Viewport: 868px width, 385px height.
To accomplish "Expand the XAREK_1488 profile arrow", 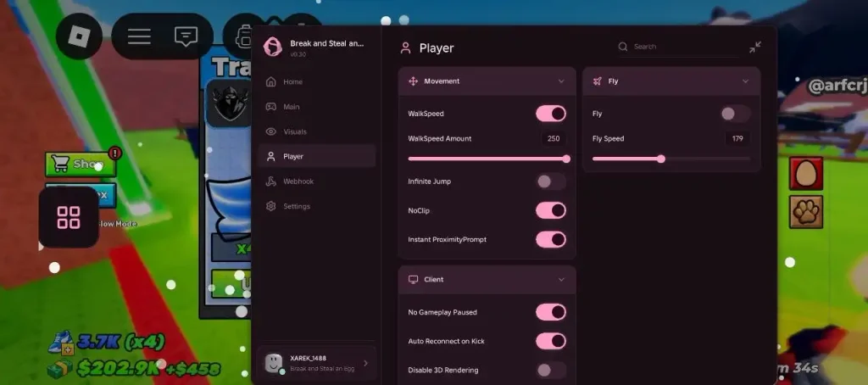I will (365, 364).
